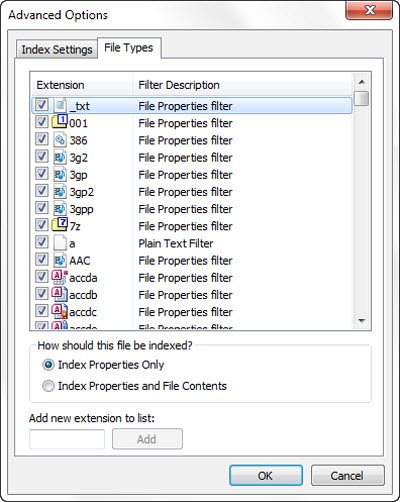Viewport: 400px width, 502px height.
Task: Click the accdb Access database icon
Action: 60,294
